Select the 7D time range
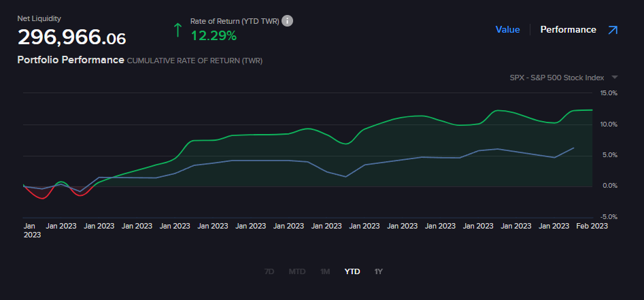Image resolution: width=644 pixels, height=300 pixels. tap(269, 271)
